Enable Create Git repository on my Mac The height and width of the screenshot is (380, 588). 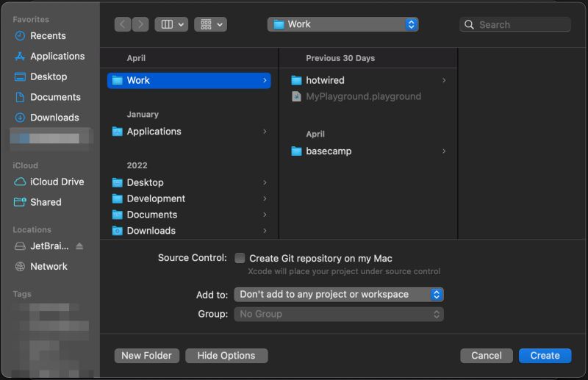(x=240, y=258)
